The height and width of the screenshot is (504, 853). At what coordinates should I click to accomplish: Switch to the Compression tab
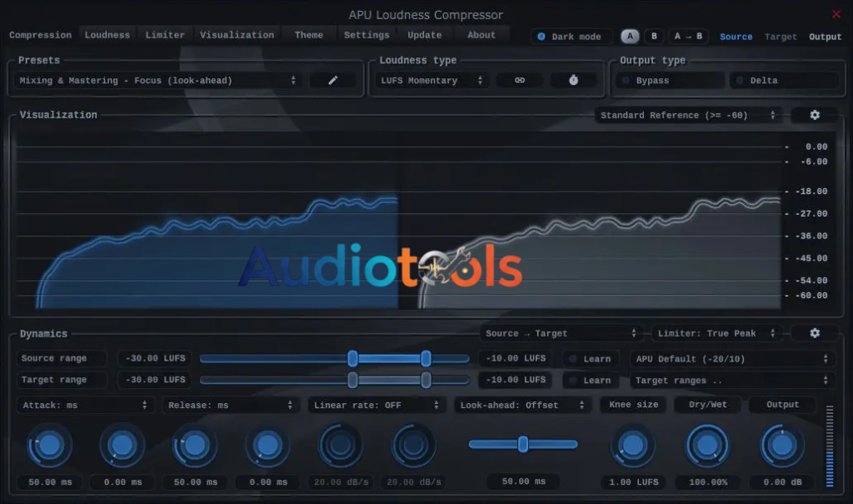click(x=40, y=34)
